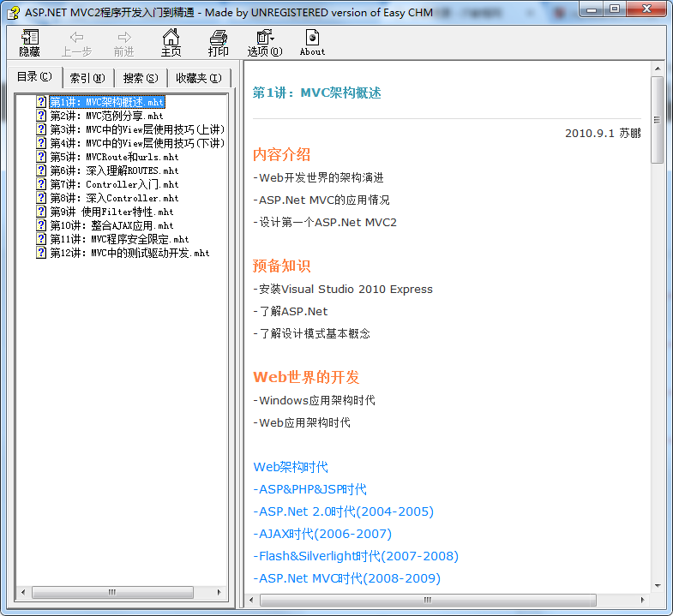The height and width of the screenshot is (616, 673).
Task: Open the Favorites (收藏夹) tab
Action: pyautogui.click(x=199, y=78)
